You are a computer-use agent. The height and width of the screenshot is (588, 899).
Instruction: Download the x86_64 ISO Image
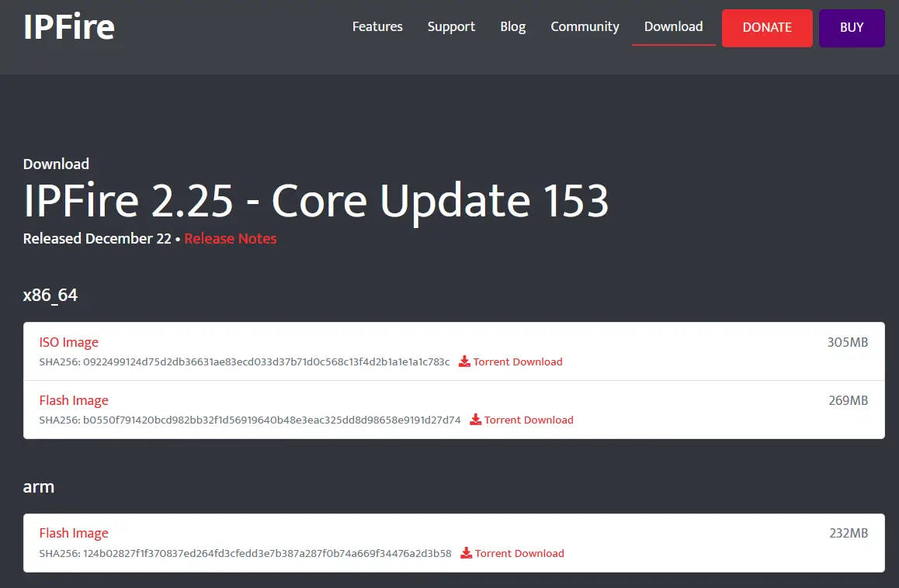(69, 342)
